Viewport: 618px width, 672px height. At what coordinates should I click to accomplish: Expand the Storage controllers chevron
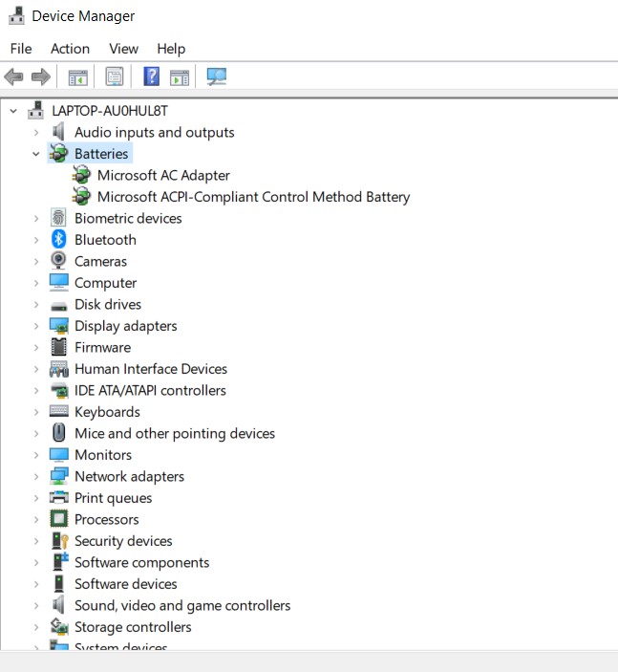click(36, 626)
